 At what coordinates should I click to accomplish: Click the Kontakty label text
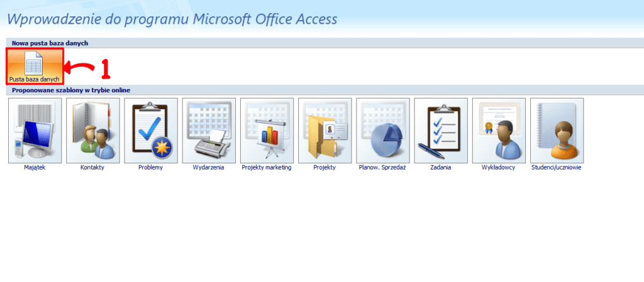pos(93,168)
